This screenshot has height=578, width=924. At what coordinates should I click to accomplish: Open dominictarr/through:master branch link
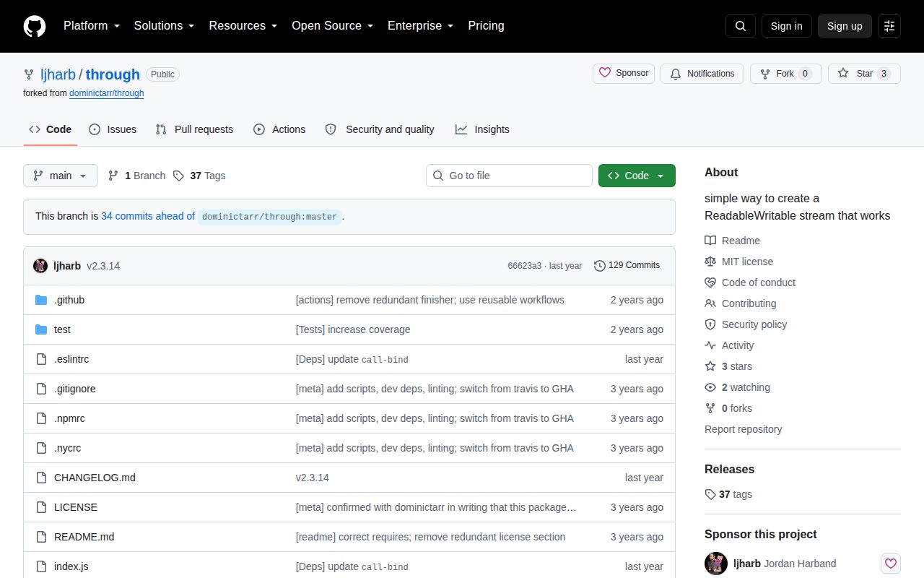coord(269,217)
